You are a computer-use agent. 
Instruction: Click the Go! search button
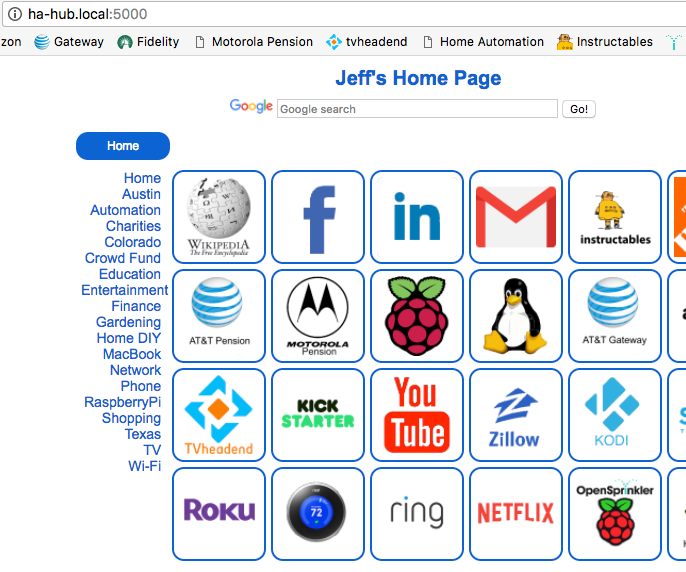[x=579, y=109]
